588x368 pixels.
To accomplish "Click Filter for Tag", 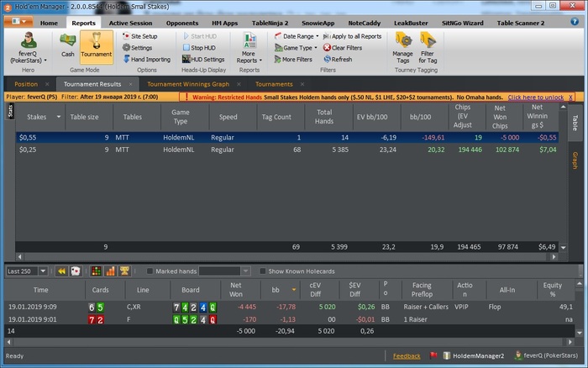I will coord(428,48).
